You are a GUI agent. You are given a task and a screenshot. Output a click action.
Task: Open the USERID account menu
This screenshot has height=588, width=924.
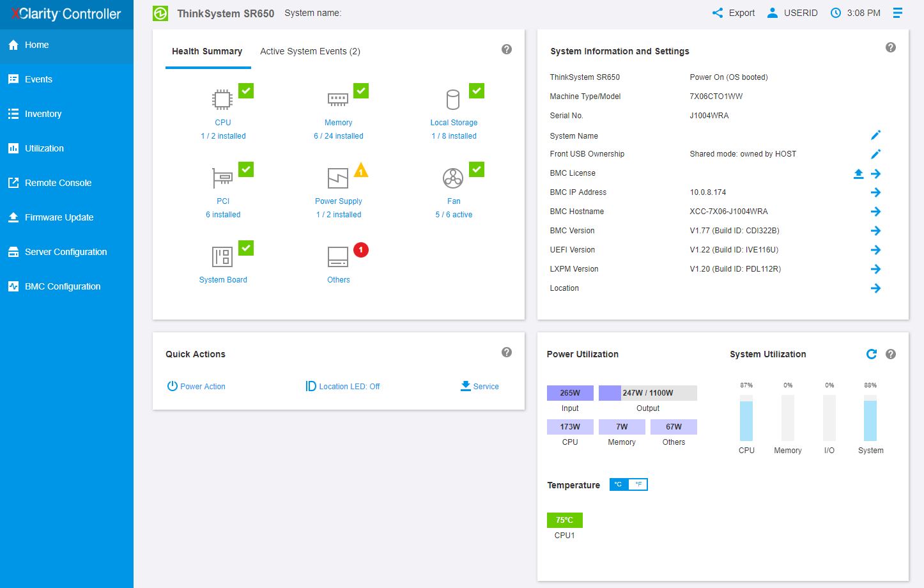pos(792,13)
